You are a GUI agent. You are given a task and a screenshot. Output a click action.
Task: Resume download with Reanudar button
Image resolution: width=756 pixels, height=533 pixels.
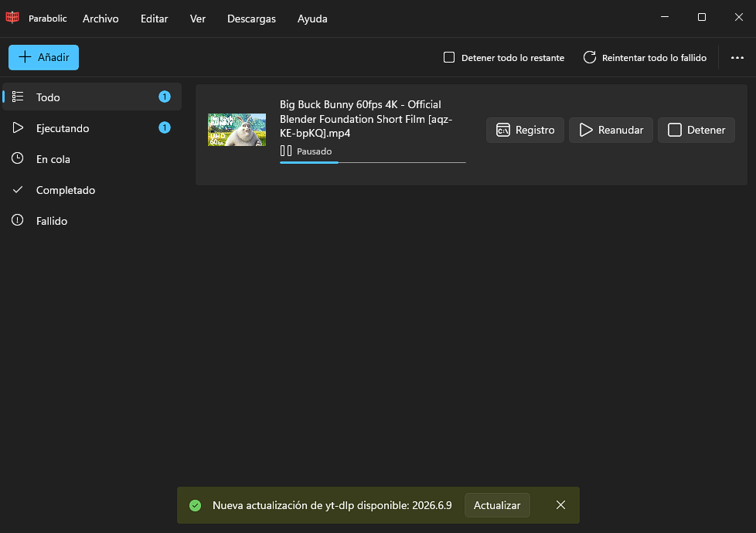[611, 130]
